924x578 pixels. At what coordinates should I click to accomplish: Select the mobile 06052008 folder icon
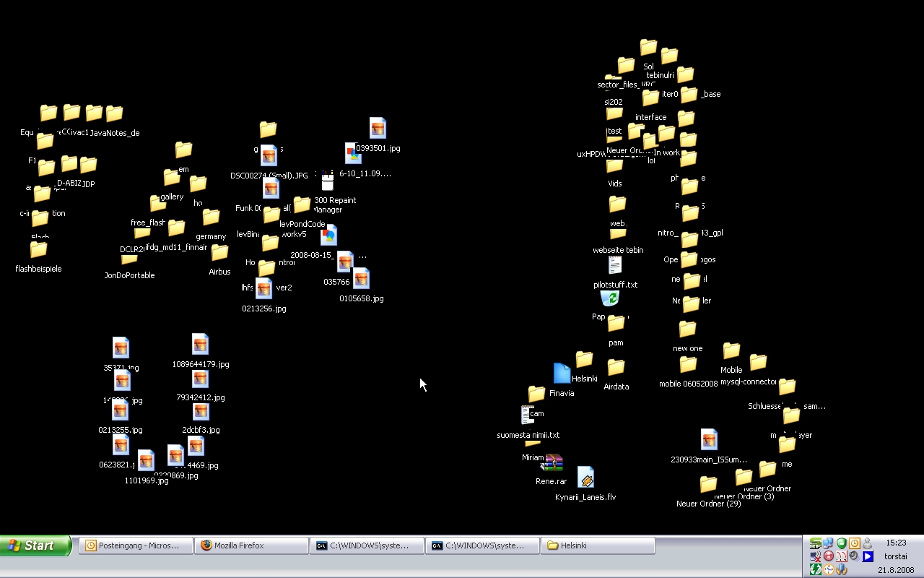click(688, 366)
